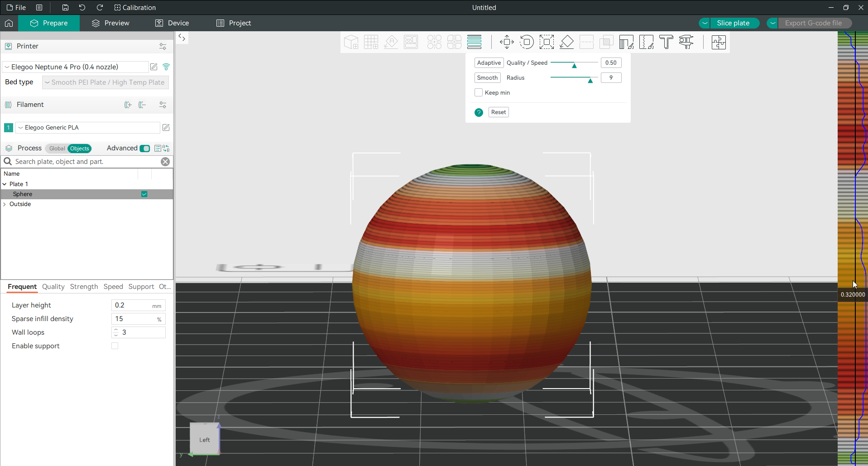Remove a filament slot
The height and width of the screenshot is (466, 868).
[x=142, y=105]
